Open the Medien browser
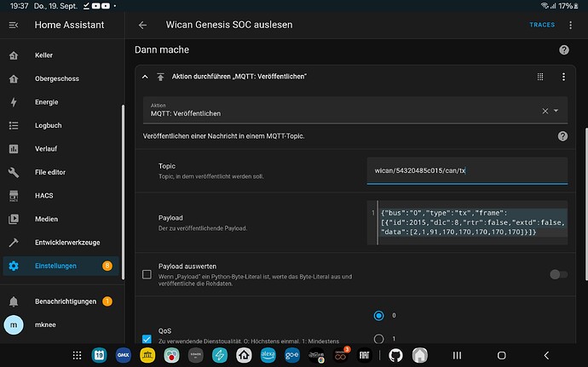The width and height of the screenshot is (588, 367). (61, 219)
